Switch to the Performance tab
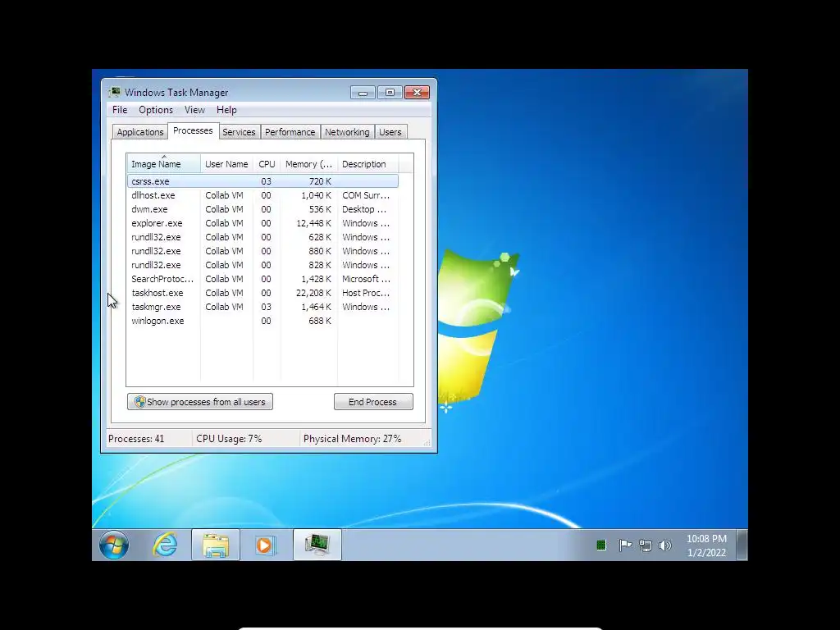This screenshot has height=630, width=840. [290, 132]
